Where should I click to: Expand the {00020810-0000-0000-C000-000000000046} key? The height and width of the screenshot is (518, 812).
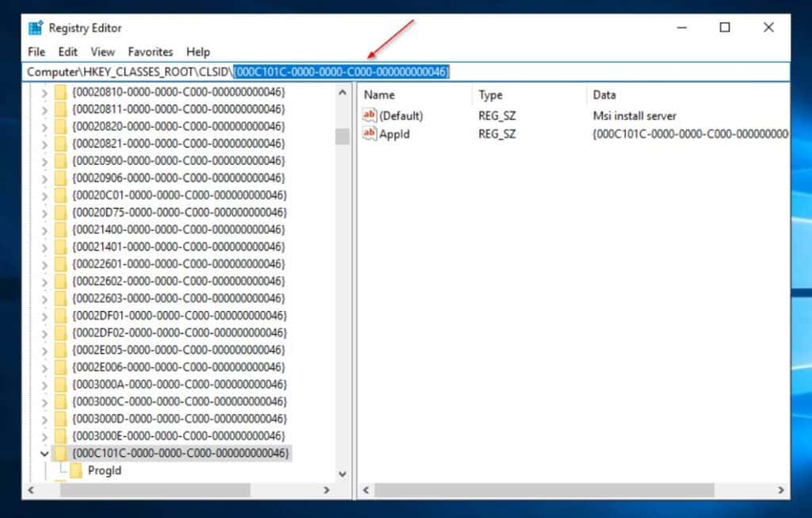coord(44,93)
